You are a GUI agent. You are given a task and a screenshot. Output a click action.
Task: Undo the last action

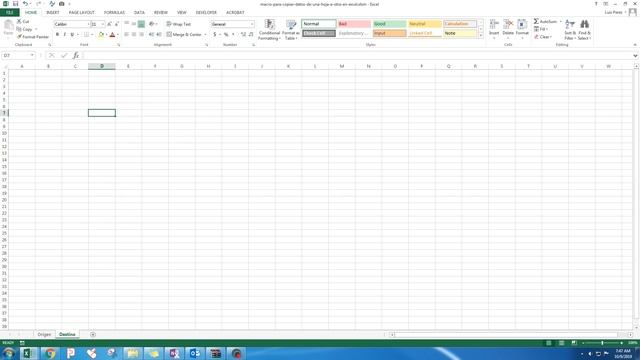(25, 4)
